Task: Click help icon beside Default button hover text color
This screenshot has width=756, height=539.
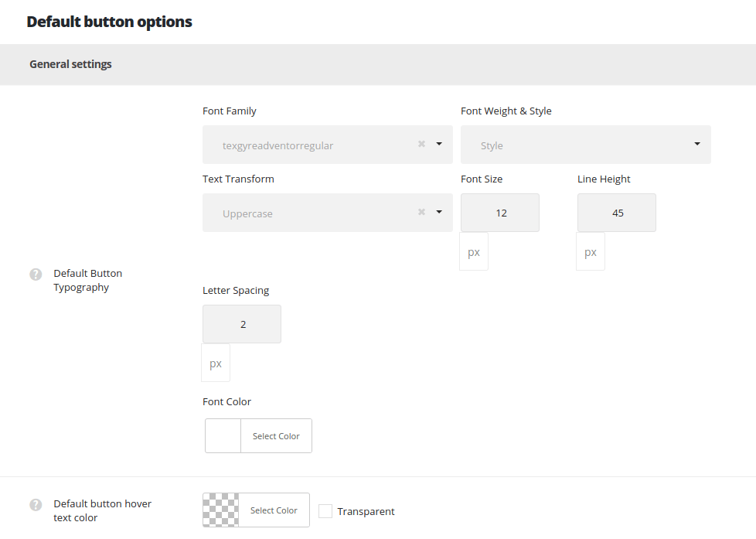Action: pyautogui.click(x=36, y=504)
